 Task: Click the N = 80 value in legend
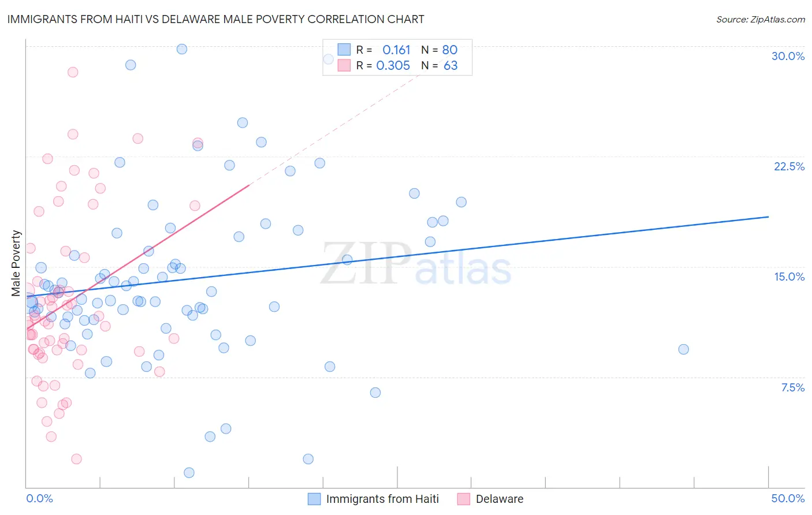click(439, 50)
